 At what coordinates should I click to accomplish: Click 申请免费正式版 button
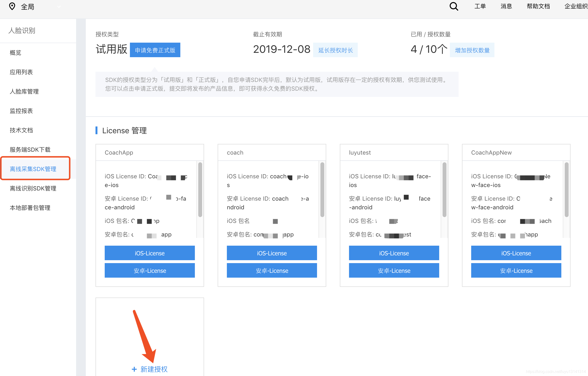[155, 50]
